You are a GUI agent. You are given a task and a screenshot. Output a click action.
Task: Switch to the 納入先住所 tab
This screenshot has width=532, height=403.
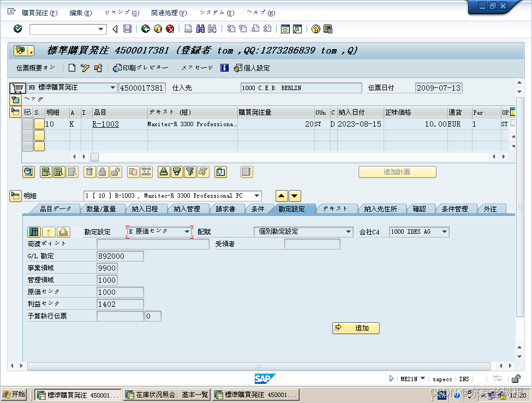click(x=380, y=209)
